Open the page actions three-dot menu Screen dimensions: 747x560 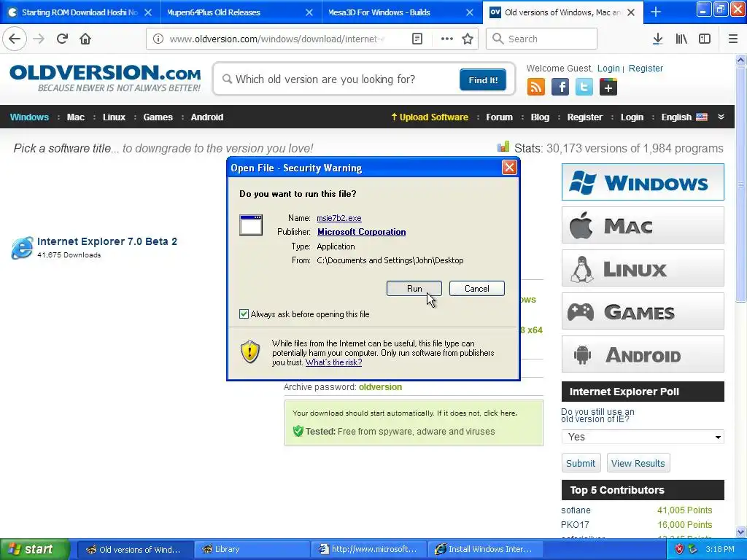pyautogui.click(x=446, y=39)
